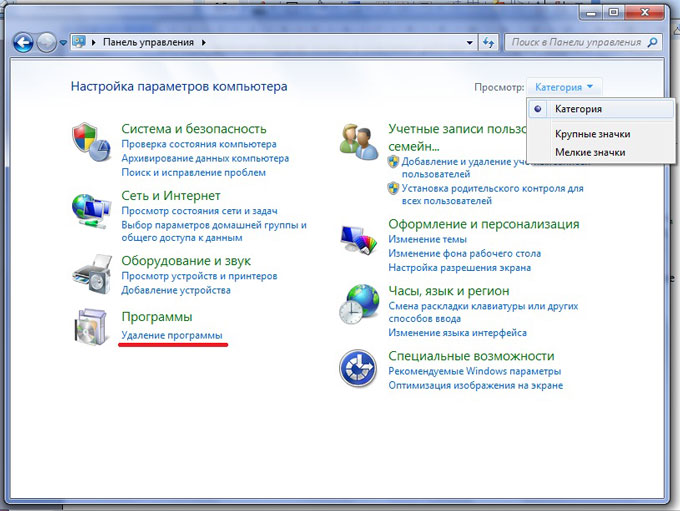Choose Мелкие значки in view menu
This screenshot has width=680, height=511.
tap(590, 152)
